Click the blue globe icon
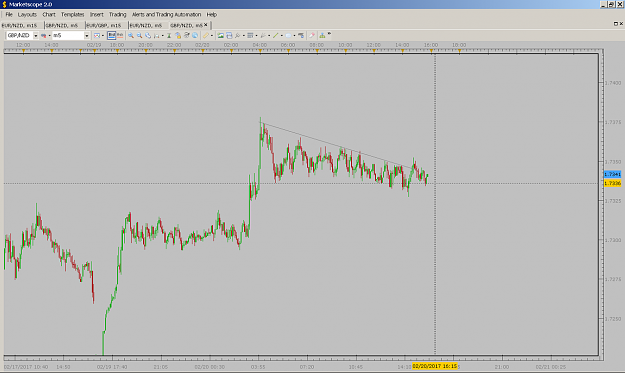The image size is (625, 373). click(195, 35)
